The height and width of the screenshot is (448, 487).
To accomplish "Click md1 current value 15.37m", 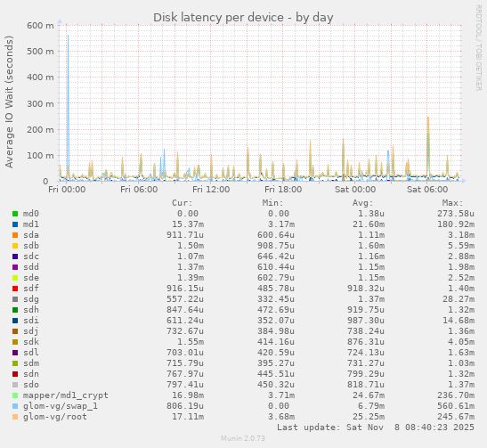I will pyautogui.click(x=188, y=224).
